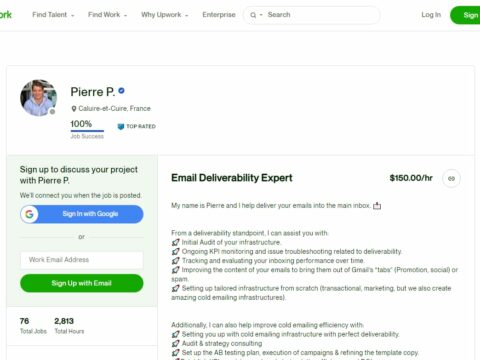480x360 pixels.
Task: Open search category dropdown arrow
Action: [261, 15]
